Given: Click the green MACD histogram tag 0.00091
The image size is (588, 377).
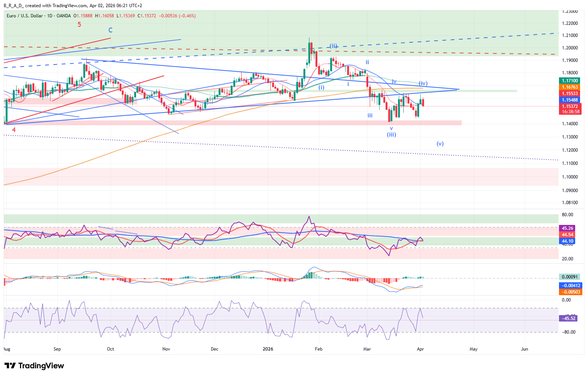Looking at the screenshot, I should point(570,277).
